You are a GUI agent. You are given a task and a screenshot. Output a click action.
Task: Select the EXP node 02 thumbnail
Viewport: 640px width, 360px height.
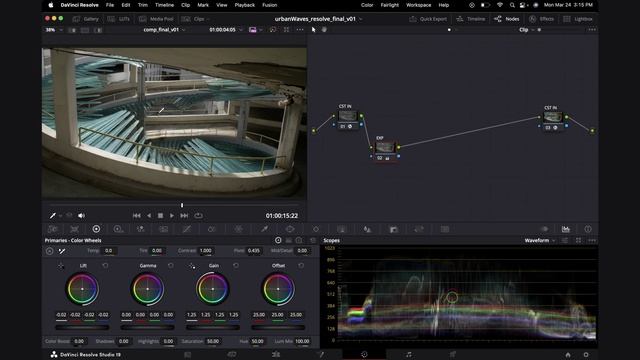(x=385, y=147)
